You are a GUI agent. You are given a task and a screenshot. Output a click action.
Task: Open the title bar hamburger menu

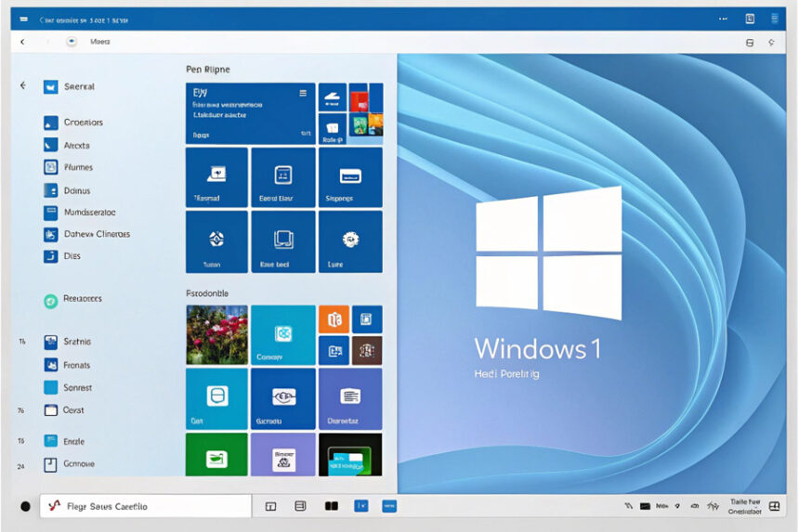(x=23, y=19)
